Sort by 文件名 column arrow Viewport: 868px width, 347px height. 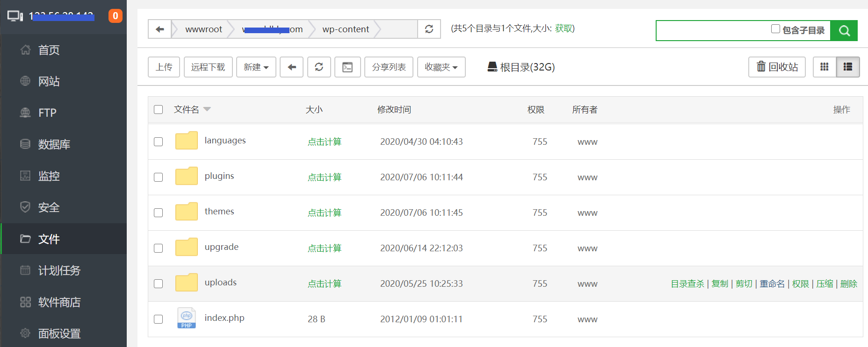pyautogui.click(x=207, y=109)
